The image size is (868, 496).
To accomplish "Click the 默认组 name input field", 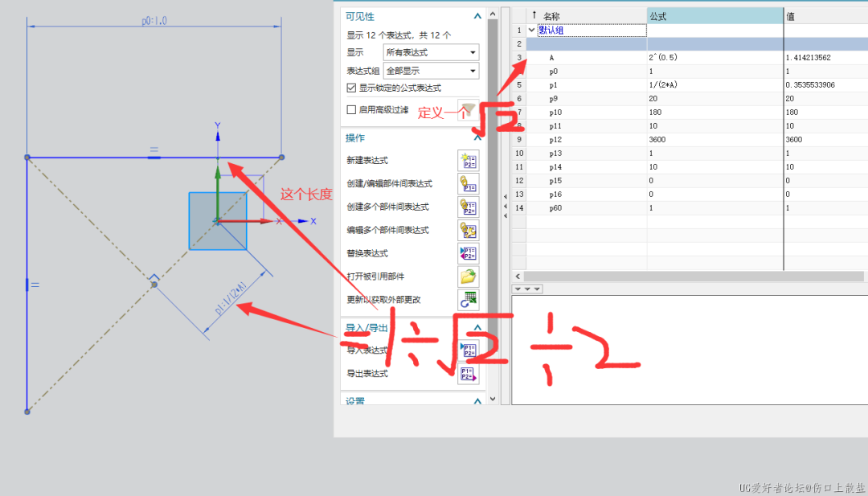I will [592, 31].
